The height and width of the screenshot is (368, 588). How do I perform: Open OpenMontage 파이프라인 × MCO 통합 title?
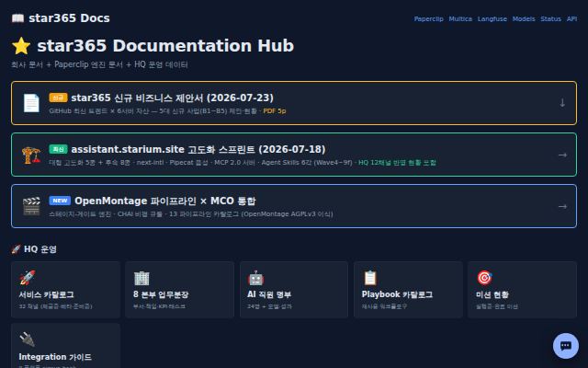(x=165, y=201)
